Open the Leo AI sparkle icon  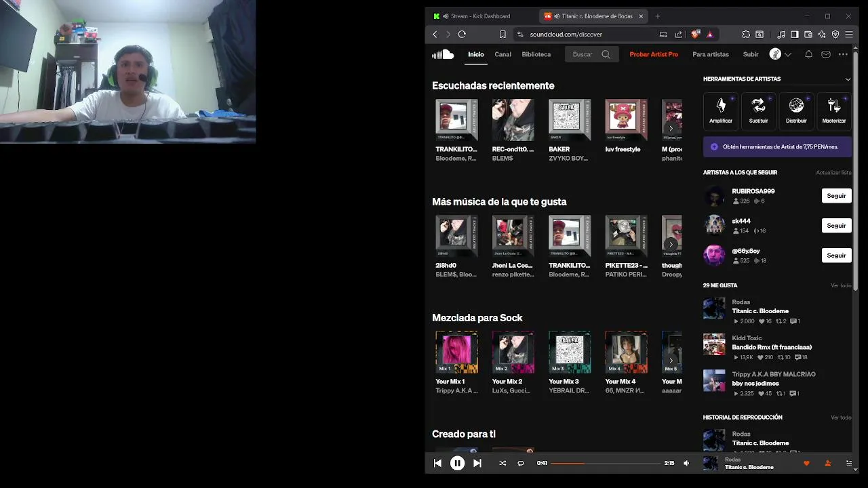(x=822, y=34)
